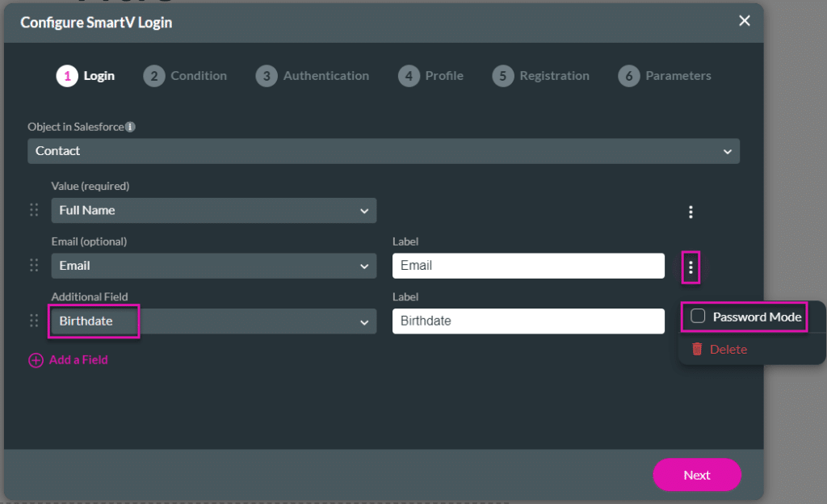Click the Email label input field
The image size is (827, 504).
click(x=528, y=266)
